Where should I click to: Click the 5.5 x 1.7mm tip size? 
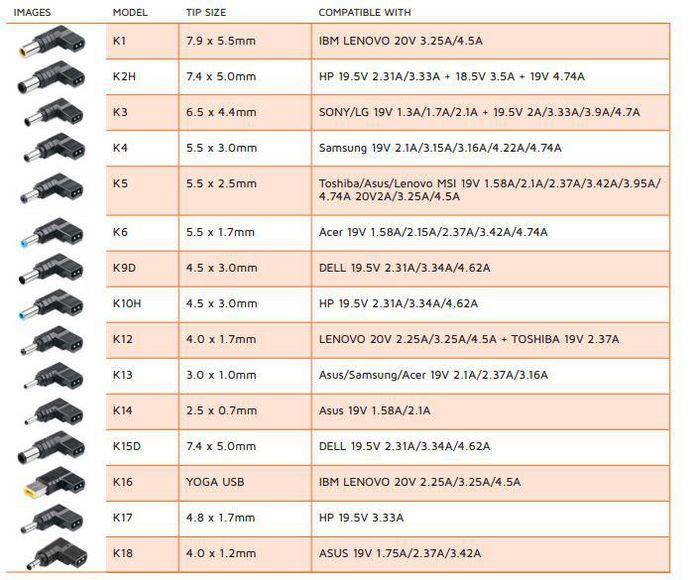221,232
